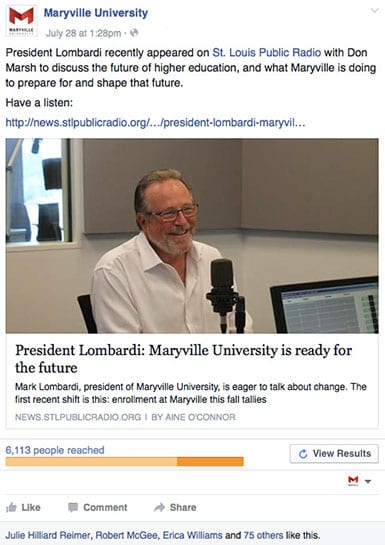Screen dimensions: 385x545
Task: Expand the post-as identity dropdown arrow
Action: point(368,481)
